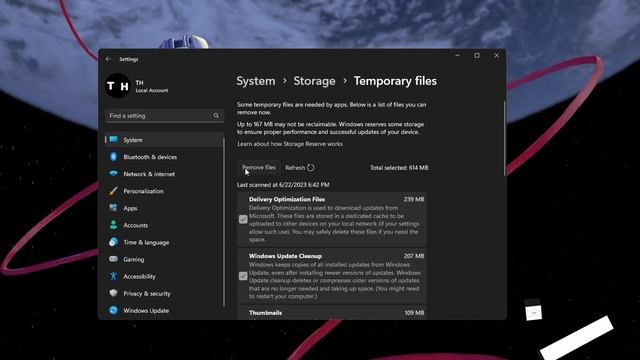
Task: Minimize the Settings window
Action: (457, 56)
